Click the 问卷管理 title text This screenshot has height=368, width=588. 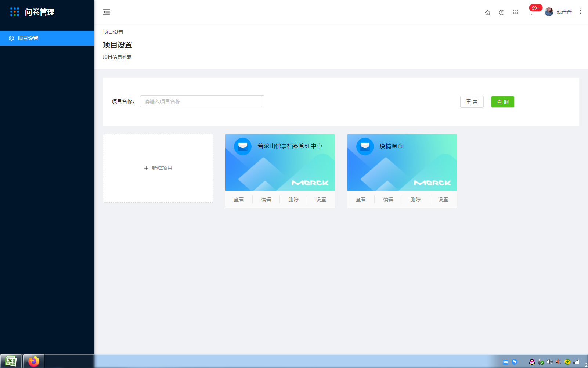click(40, 12)
